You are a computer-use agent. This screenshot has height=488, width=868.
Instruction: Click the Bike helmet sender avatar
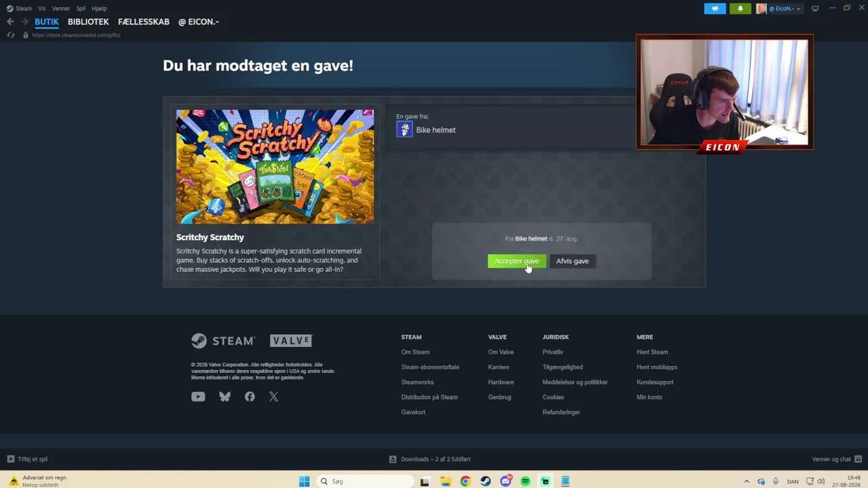(404, 129)
